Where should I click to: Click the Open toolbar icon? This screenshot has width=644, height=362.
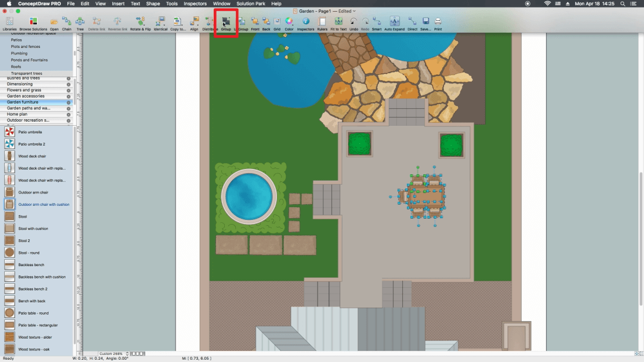[x=54, y=23]
